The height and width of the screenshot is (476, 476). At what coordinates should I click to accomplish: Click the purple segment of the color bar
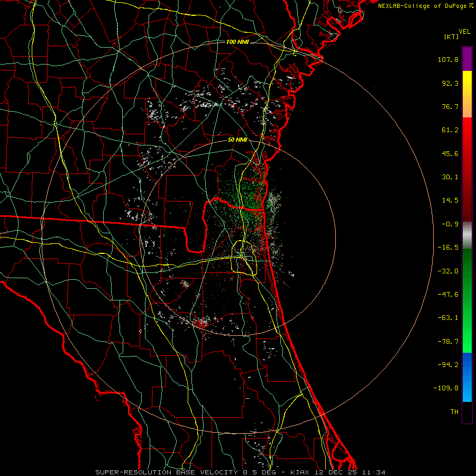[x=467, y=59]
